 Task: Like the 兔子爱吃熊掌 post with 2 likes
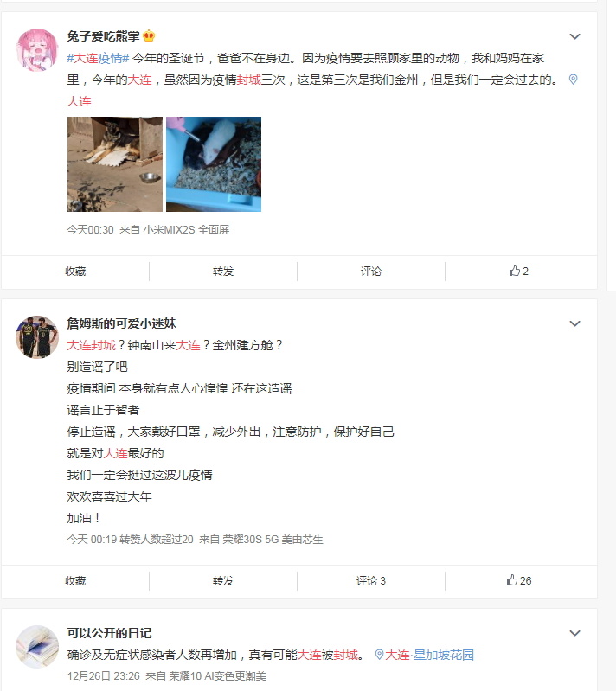pyautogui.click(x=518, y=271)
